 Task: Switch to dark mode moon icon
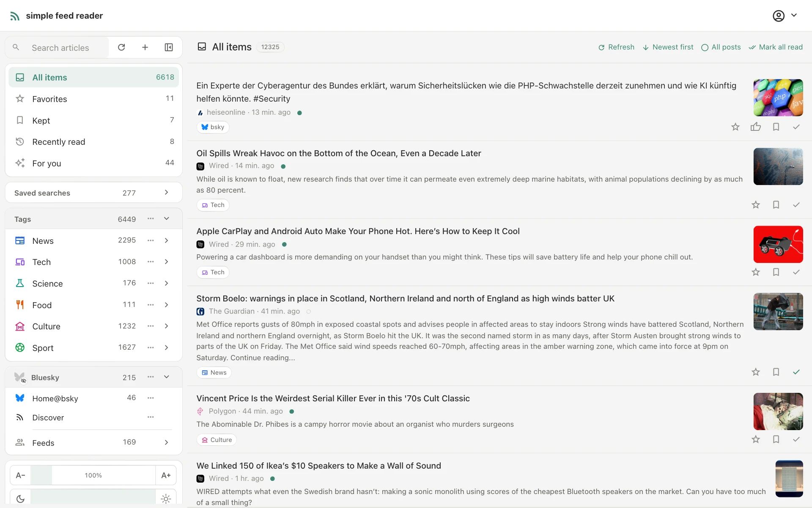coord(20,499)
